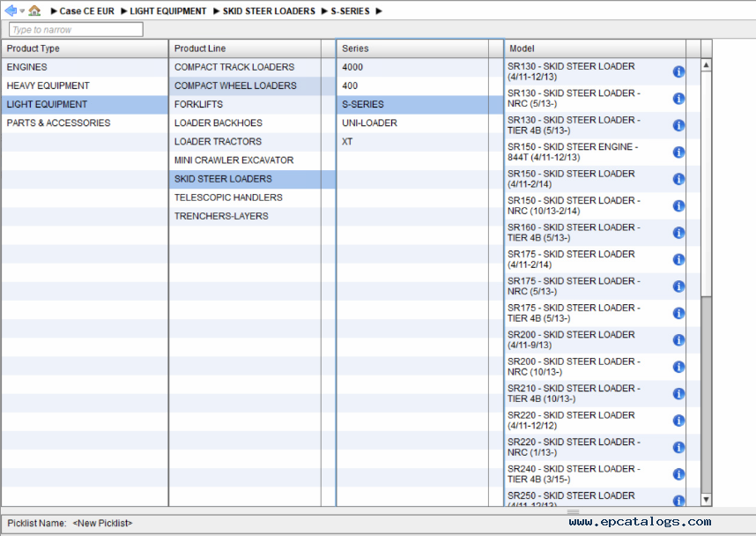Select LIGHT EQUIPMENT product type
Viewport: 756px width, 536px height.
(85, 105)
